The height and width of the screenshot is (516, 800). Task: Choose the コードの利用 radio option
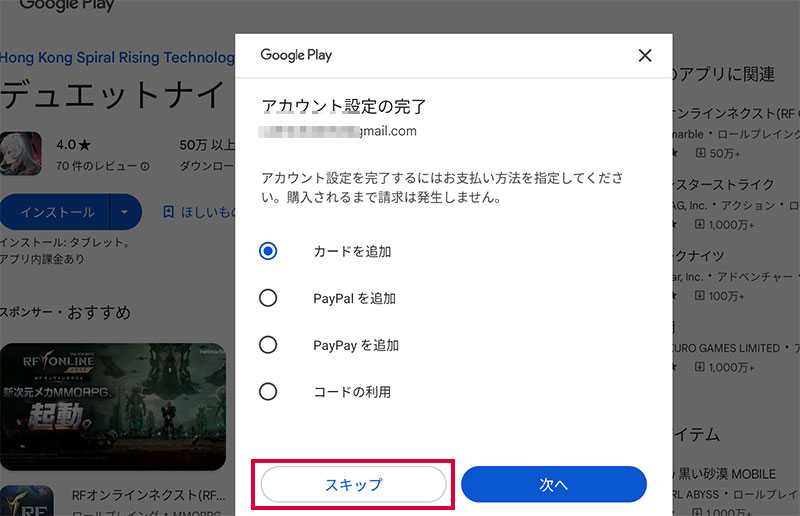pos(268,392)
